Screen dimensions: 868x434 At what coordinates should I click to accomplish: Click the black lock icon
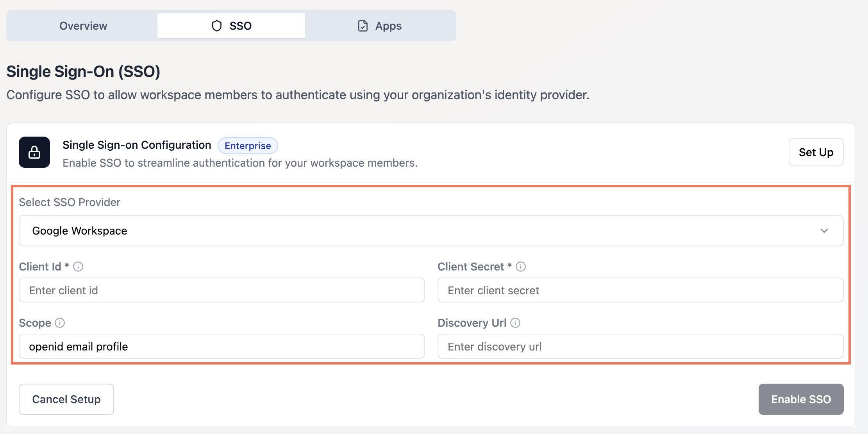point(34,152)
